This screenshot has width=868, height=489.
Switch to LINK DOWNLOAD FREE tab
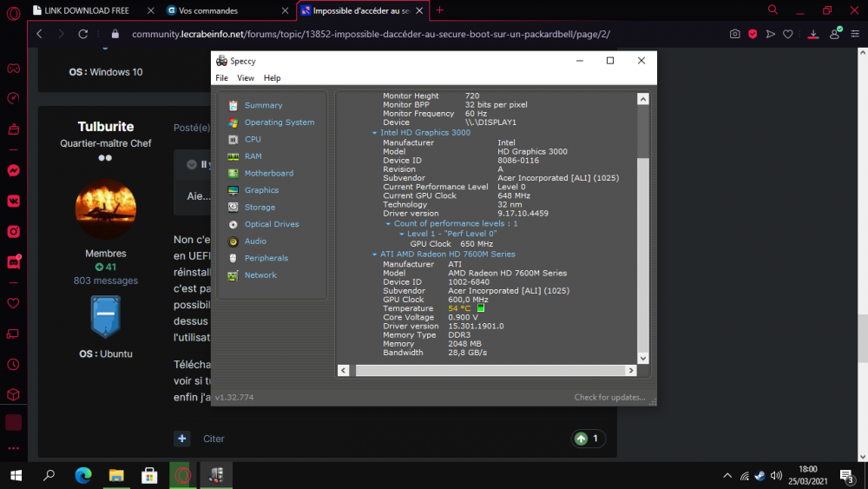coord(87,10)
